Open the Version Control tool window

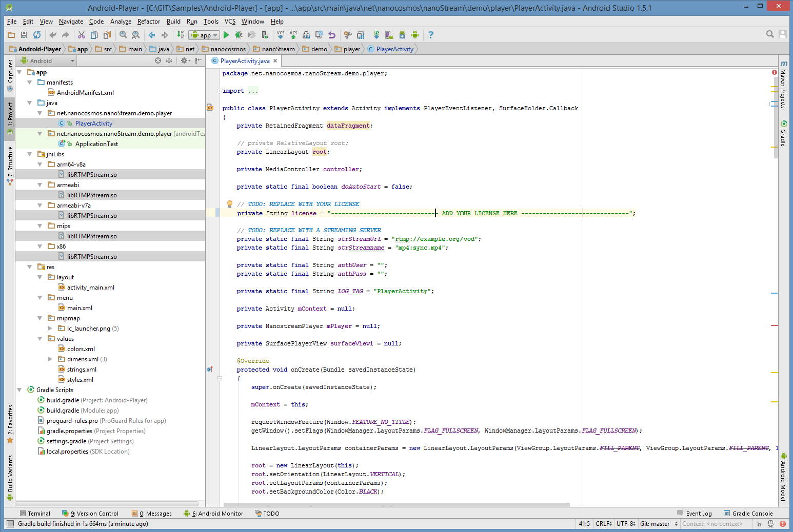(90, 514)
